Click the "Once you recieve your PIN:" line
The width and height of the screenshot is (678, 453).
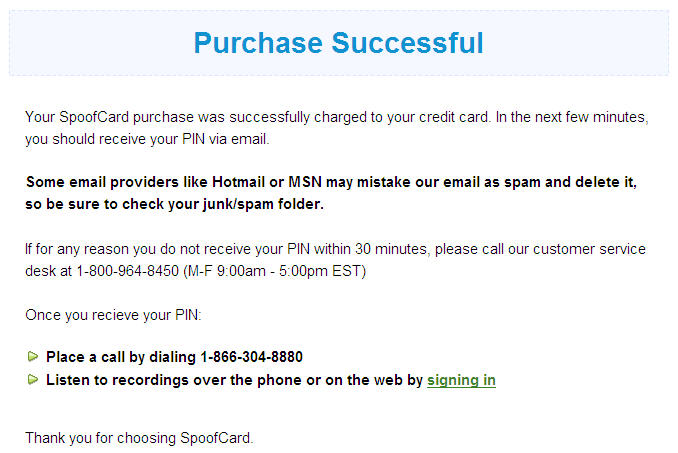click(113, 315)
